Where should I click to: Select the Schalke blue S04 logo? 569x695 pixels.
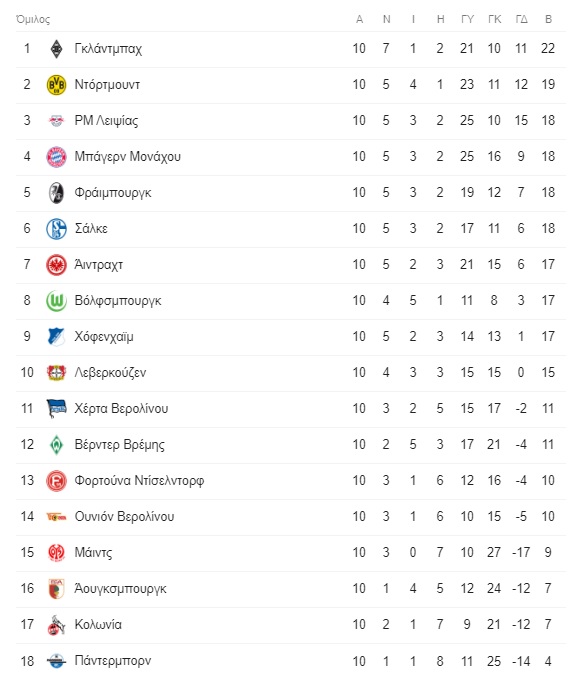point(56,229)
